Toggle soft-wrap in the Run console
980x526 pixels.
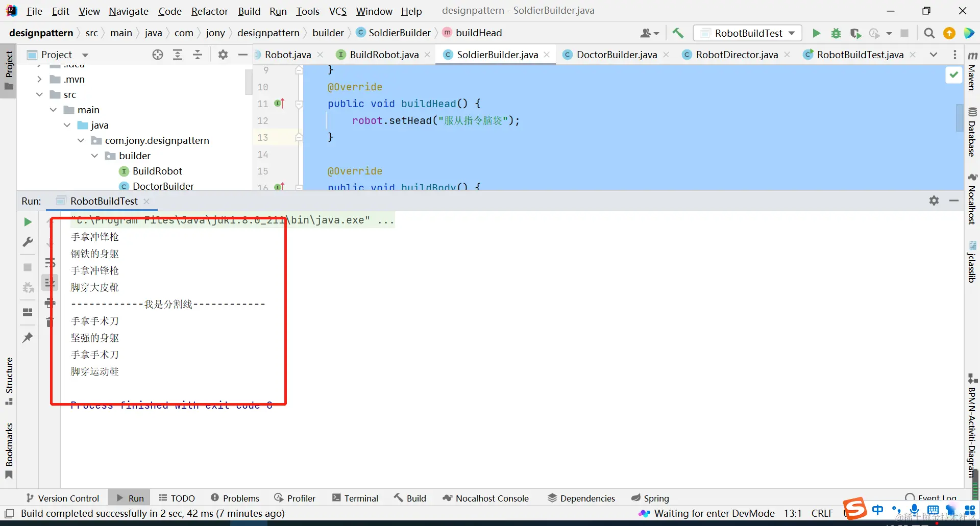click(x=50, y=263)
